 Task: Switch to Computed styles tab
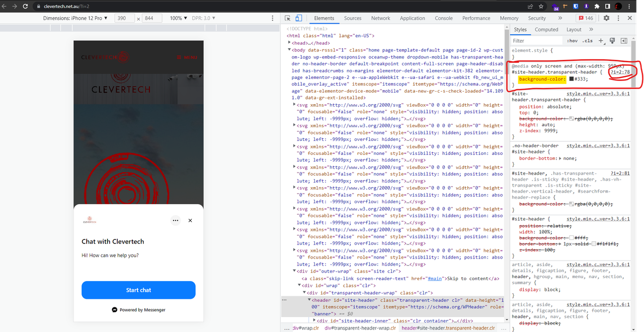pyautogui.click(x=546, y=30)
